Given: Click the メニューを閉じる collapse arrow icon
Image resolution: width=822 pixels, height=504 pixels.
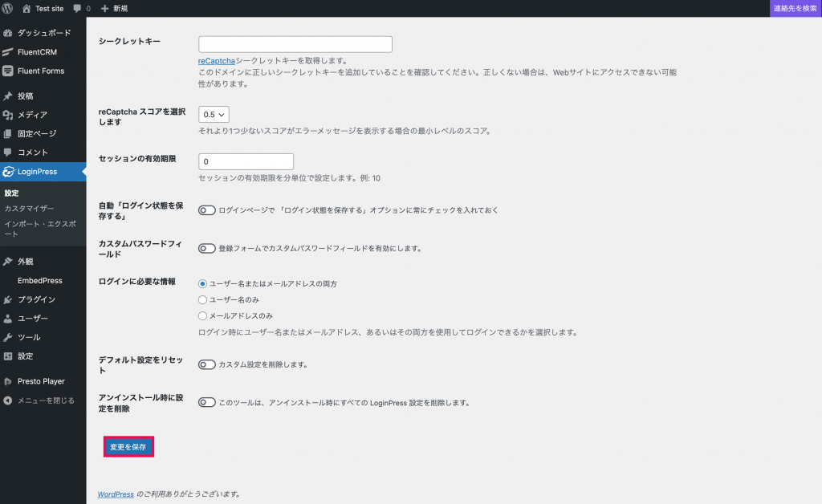Looking at the screenshot, I should click(7, 400).
